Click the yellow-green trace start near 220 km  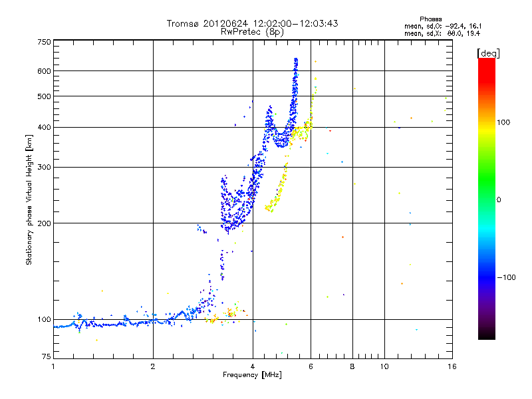pyautogui.click(x=269, y=209)
